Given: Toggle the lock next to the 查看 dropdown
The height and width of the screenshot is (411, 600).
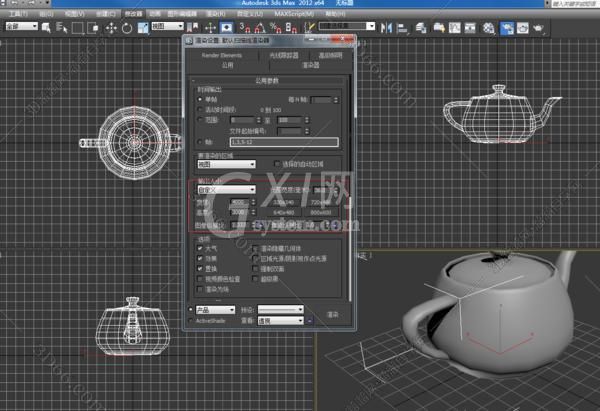Looking at the screenshot, I should click(310, 321).
